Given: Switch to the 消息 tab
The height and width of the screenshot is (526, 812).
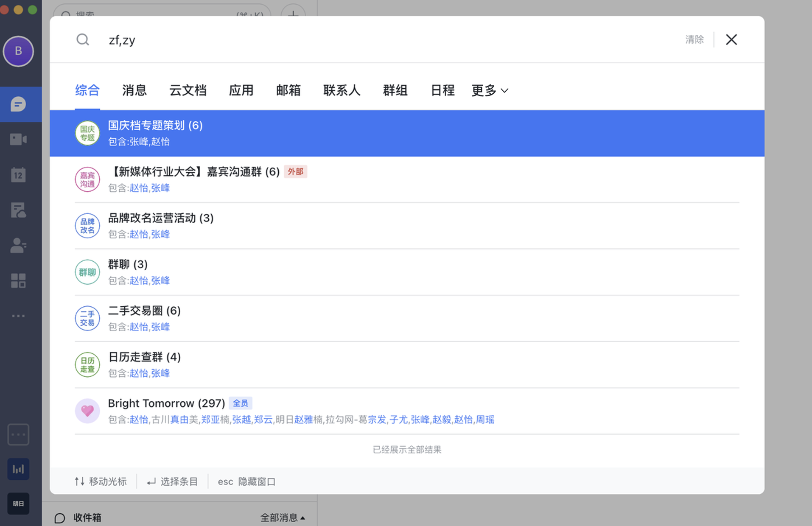Looking at the screenshot, I should 134,90.
